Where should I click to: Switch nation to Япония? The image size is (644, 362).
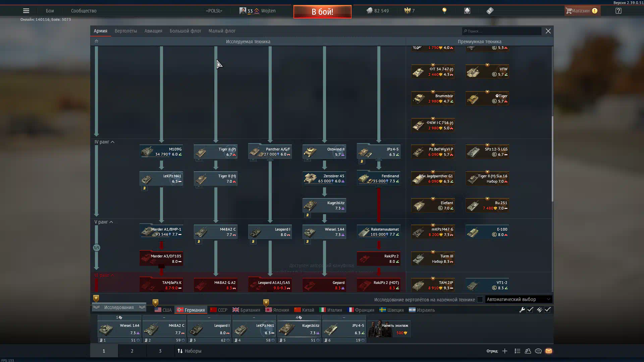coord(277,310)
